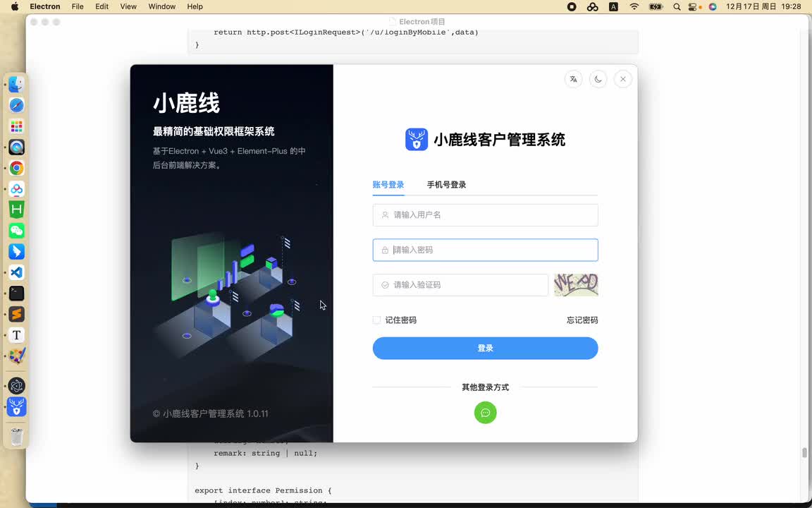
Task: Open the Electron app menu
Action: pyautogui.click(x=45, y=6)
